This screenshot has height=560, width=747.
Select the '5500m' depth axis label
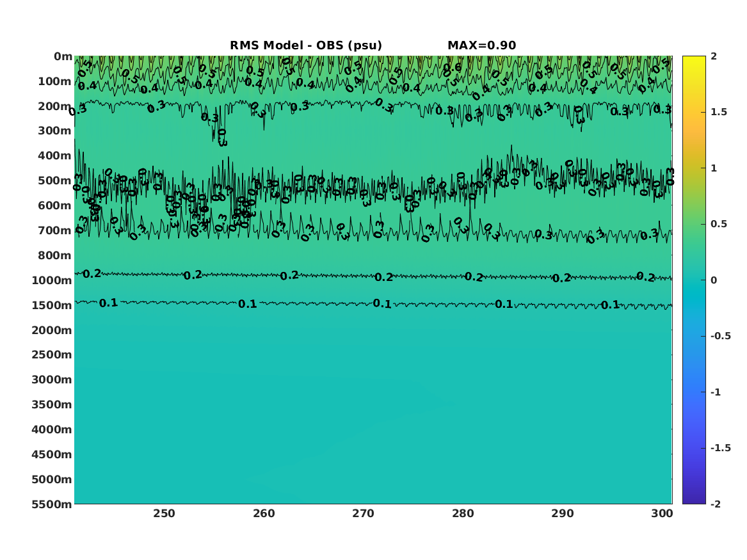(x=52, y=504)
